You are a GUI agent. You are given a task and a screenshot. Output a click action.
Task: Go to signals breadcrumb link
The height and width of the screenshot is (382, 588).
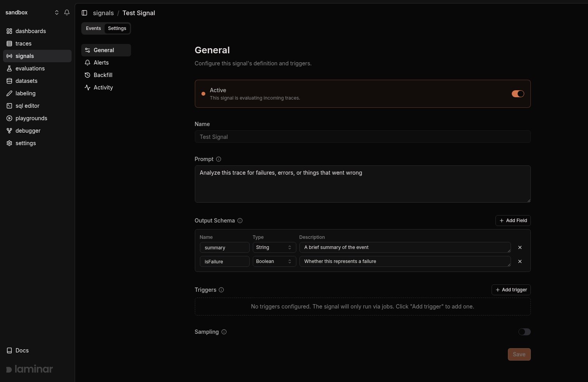pyautogui.click(x=103, y=13)
